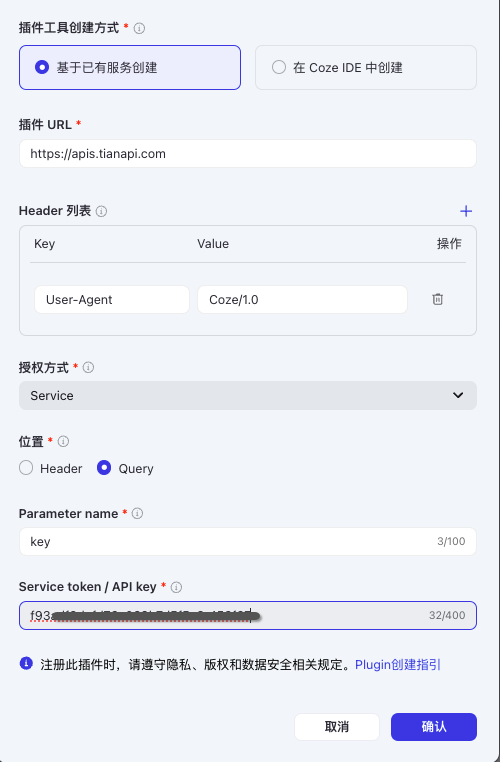
Task: Click the 取消 button
Action: pos(337,727)
